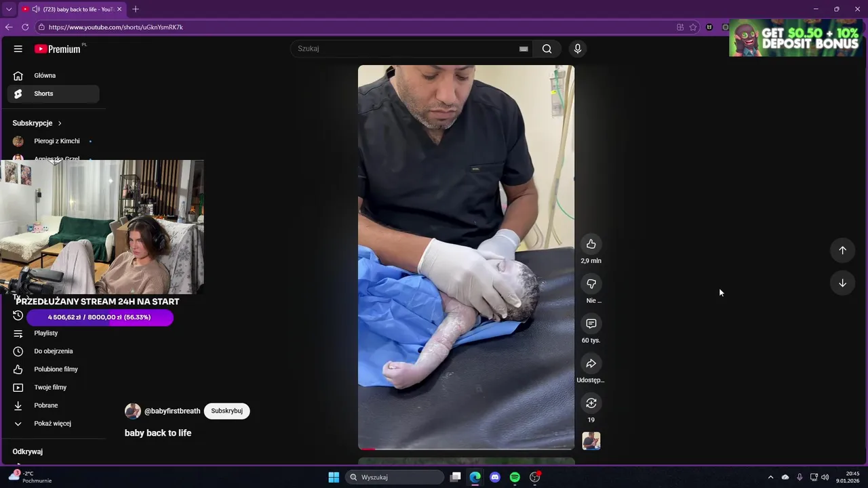The width and height of the screenshot is (868, 488).
Task: Expand Pokaż więcej in the sidebar
Action: tap(53, 424)
